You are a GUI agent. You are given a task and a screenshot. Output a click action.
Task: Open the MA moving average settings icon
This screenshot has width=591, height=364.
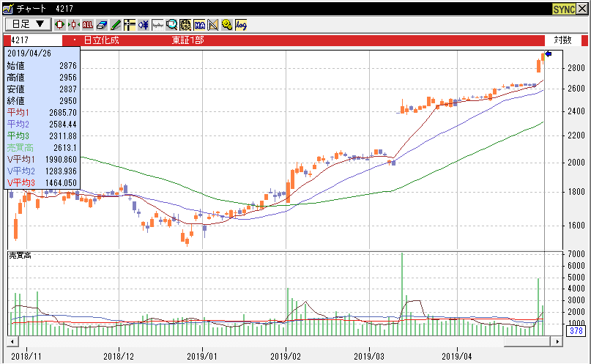199,24
